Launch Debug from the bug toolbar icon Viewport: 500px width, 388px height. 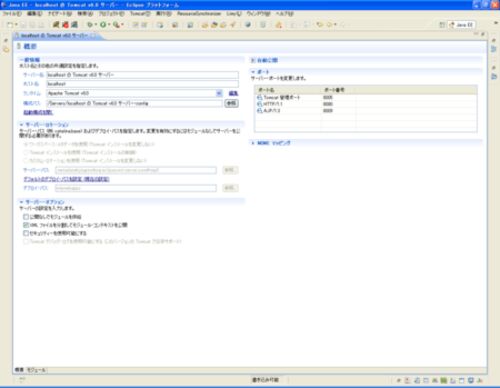coord(90,25)
